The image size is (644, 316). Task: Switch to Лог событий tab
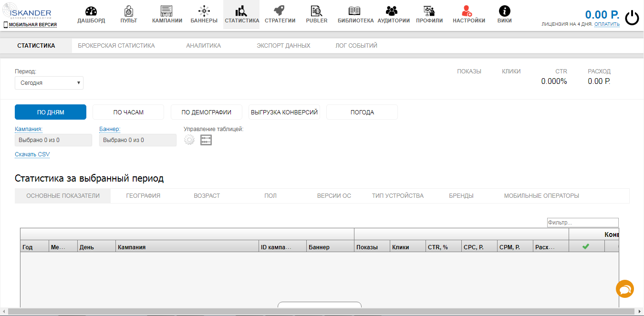(x=356, y=46)
